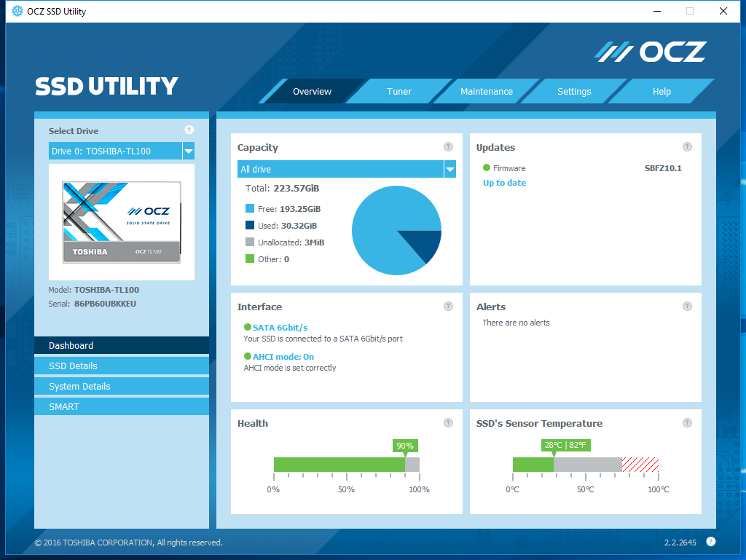This screenshot has width=746, height=560.
Task: Click the green SATA 6Gbit/s status dot
Action: coord(248,327)
